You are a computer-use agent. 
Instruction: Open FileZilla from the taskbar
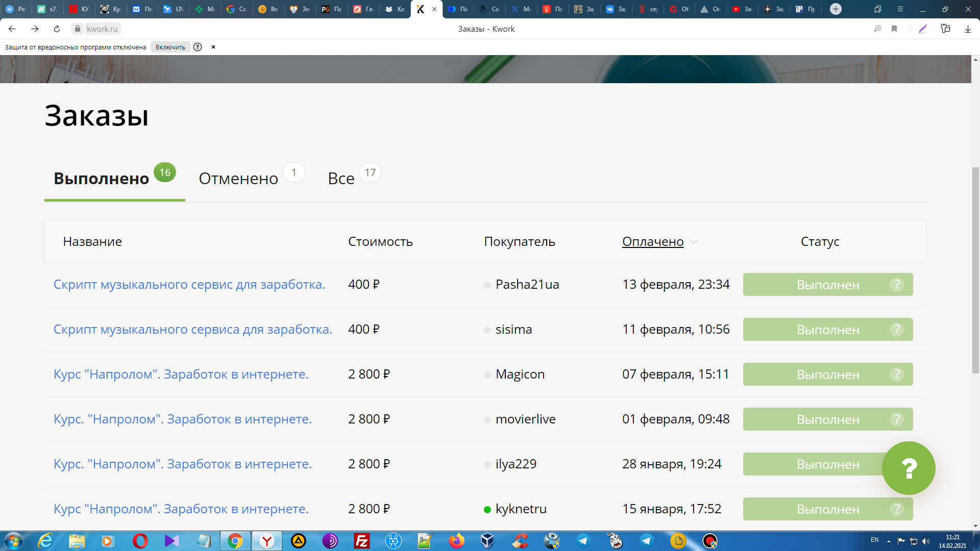pyautogui.click(x=362, y=541)
